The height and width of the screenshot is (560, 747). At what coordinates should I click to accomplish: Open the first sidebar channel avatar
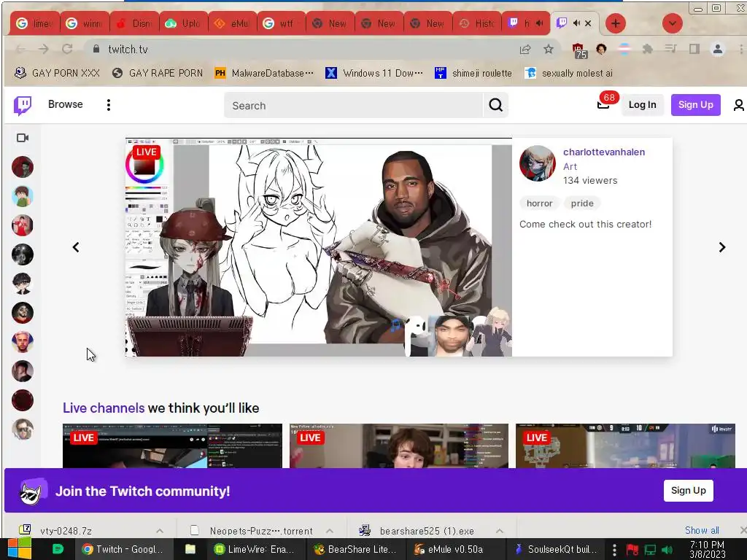23,167
